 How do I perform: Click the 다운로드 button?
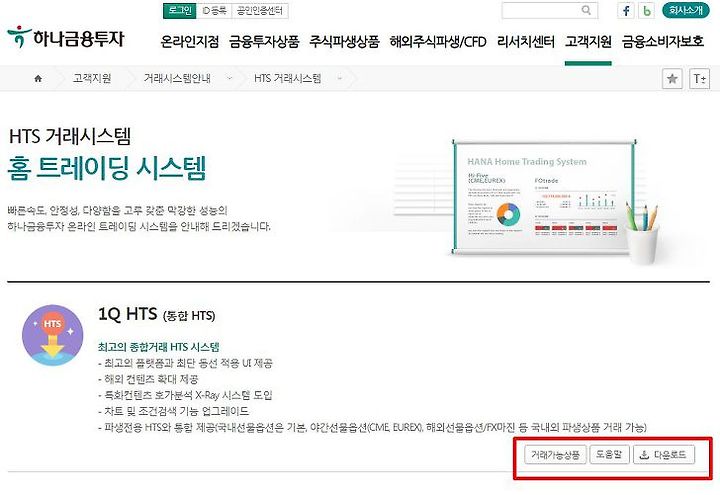coord(664,455)
